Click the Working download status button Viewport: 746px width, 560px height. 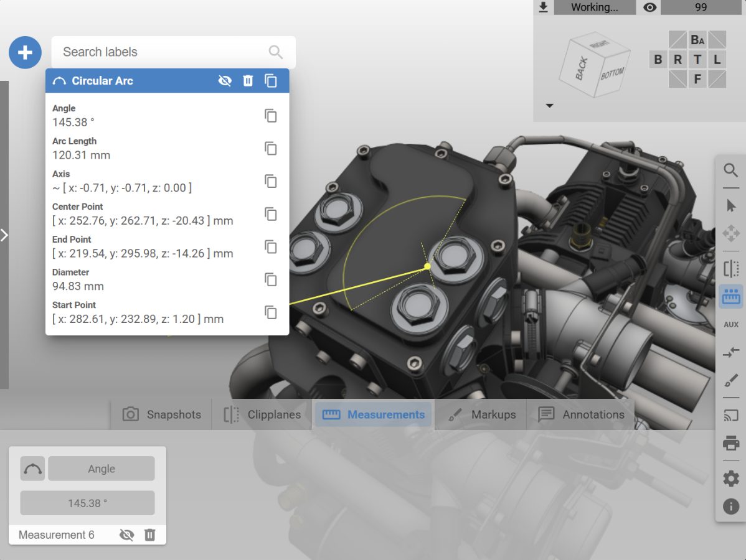(x=595, y=7)
